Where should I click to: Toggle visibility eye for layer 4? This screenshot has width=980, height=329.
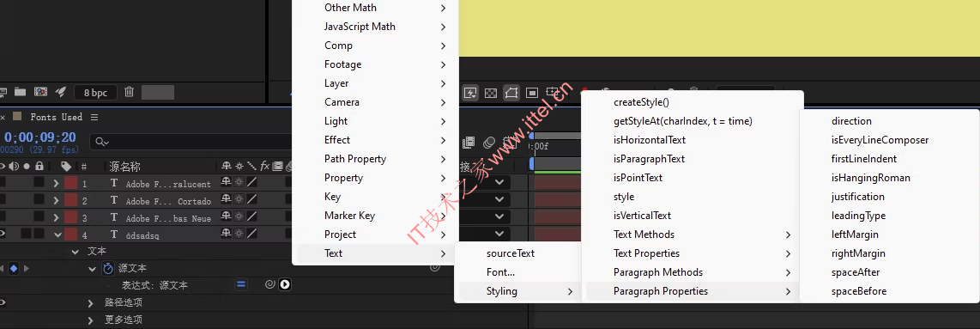pyautogui.click(x=2, y=235)
